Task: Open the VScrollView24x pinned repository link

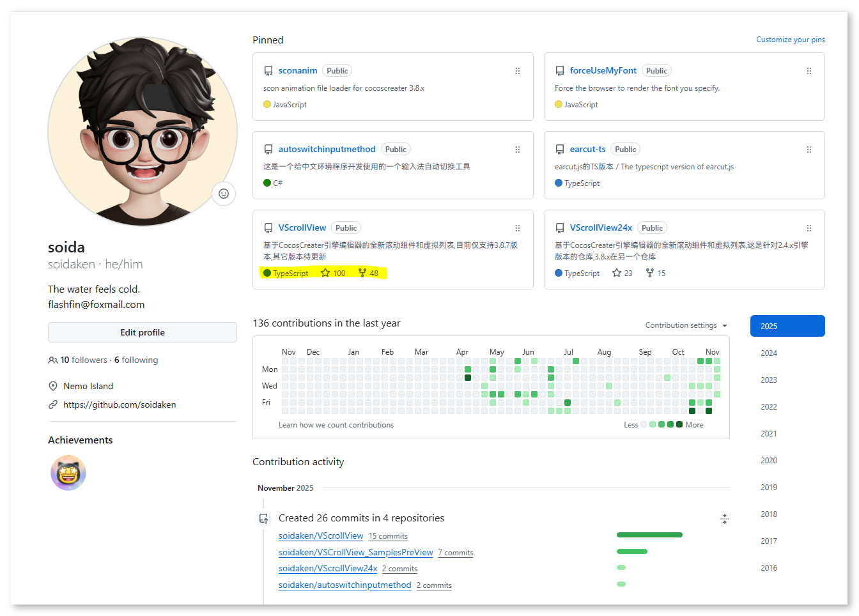Action: tap(601, 227)
